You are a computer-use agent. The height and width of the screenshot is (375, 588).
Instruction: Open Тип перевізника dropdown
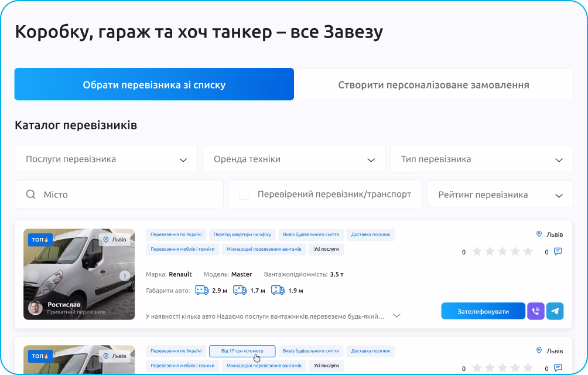482,159
